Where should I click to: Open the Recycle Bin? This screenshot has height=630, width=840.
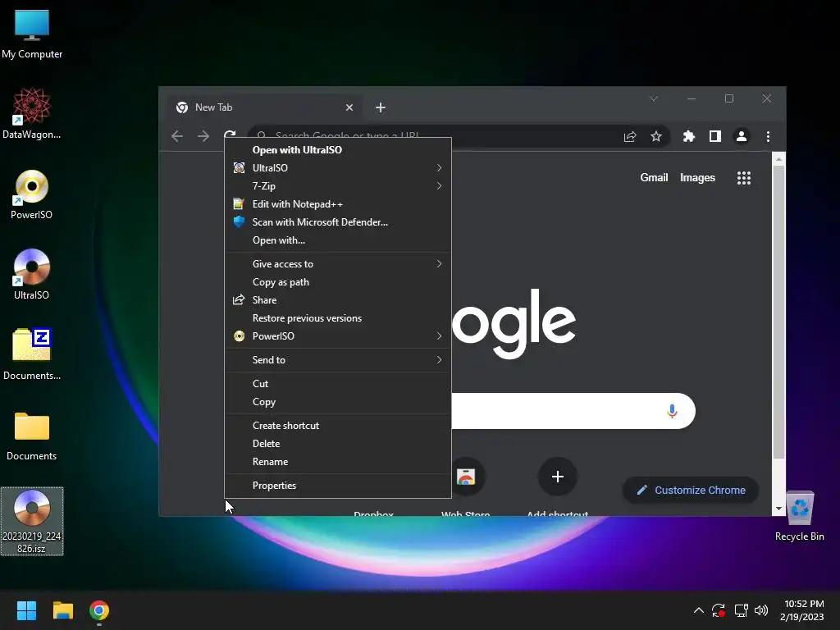(799, 516)
